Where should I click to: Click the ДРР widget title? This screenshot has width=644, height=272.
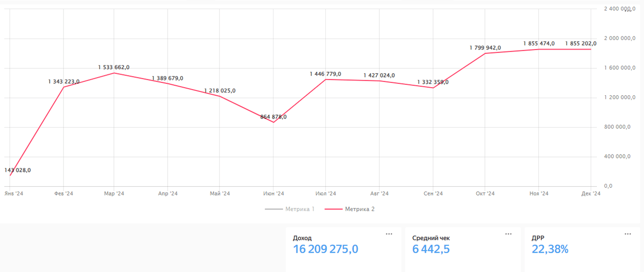pos(538,238)
